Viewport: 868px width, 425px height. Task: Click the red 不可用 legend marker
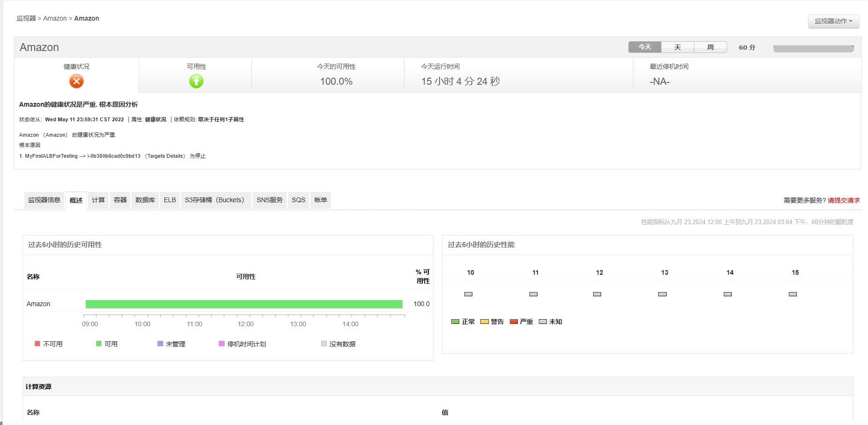pos(37,344)
